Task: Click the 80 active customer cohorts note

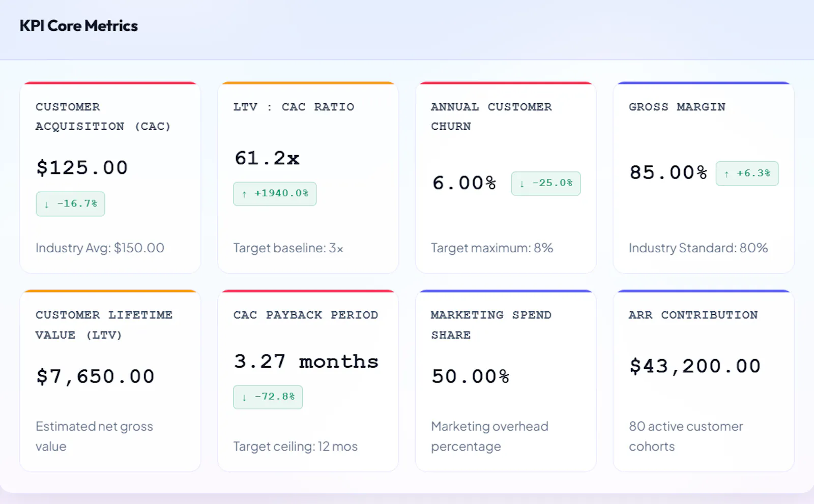Action: pos(686,436)
